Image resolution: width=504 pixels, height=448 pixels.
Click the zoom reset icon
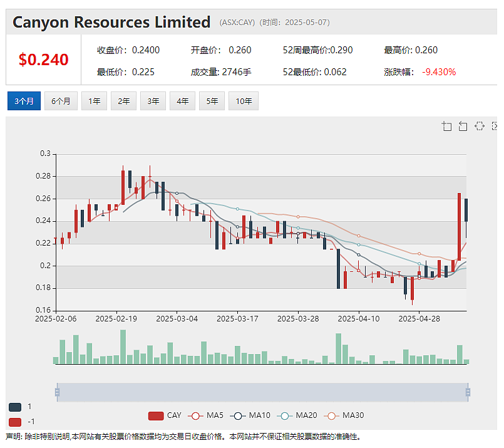pos(463,126)
